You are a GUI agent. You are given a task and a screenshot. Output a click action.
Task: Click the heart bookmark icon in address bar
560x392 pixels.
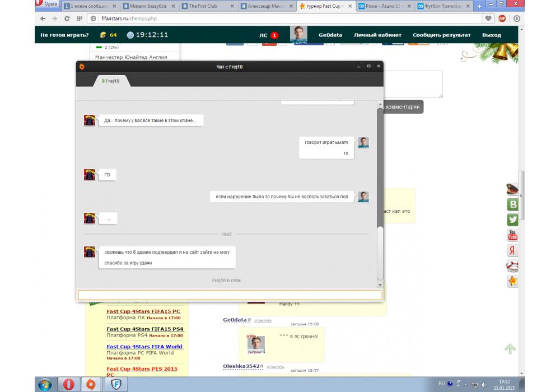(x=489, y=18)
